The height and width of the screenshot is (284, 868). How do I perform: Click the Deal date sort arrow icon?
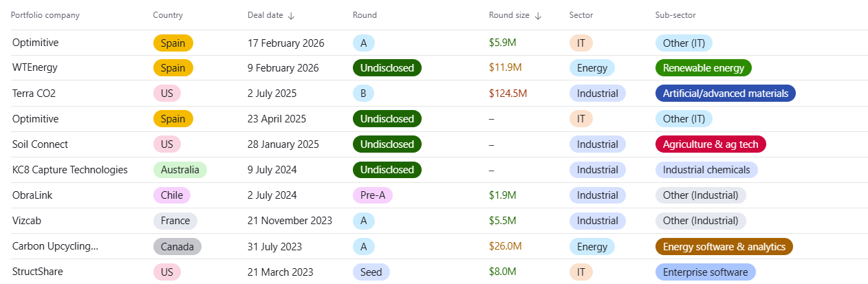[291, 16]
